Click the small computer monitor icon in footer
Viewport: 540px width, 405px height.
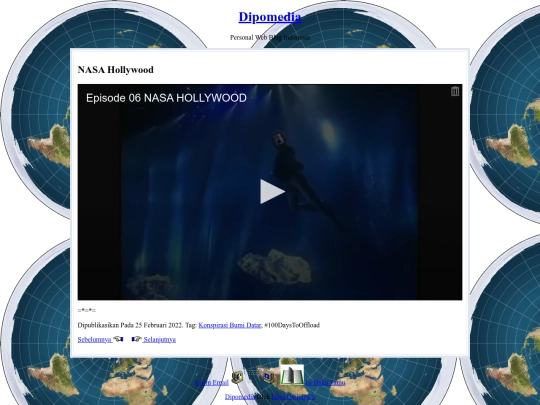pyautogui.click(x=268, y=377)
